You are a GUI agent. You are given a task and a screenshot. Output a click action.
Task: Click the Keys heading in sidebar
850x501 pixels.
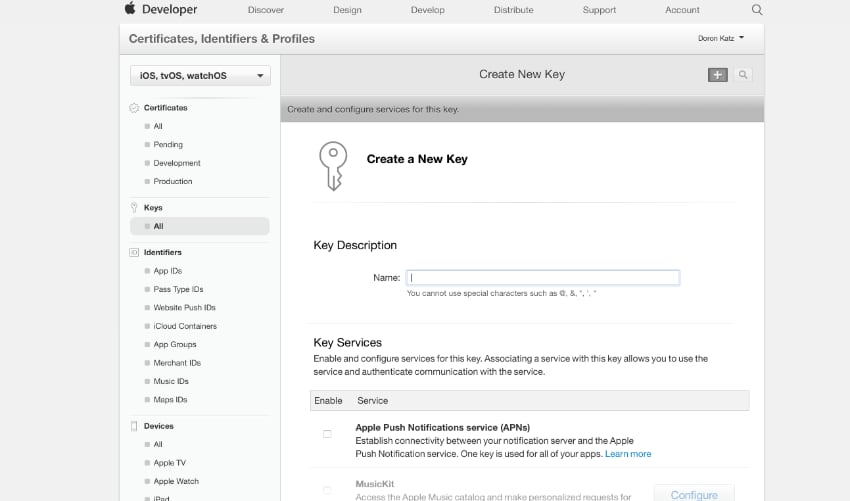tap(153, 208)
